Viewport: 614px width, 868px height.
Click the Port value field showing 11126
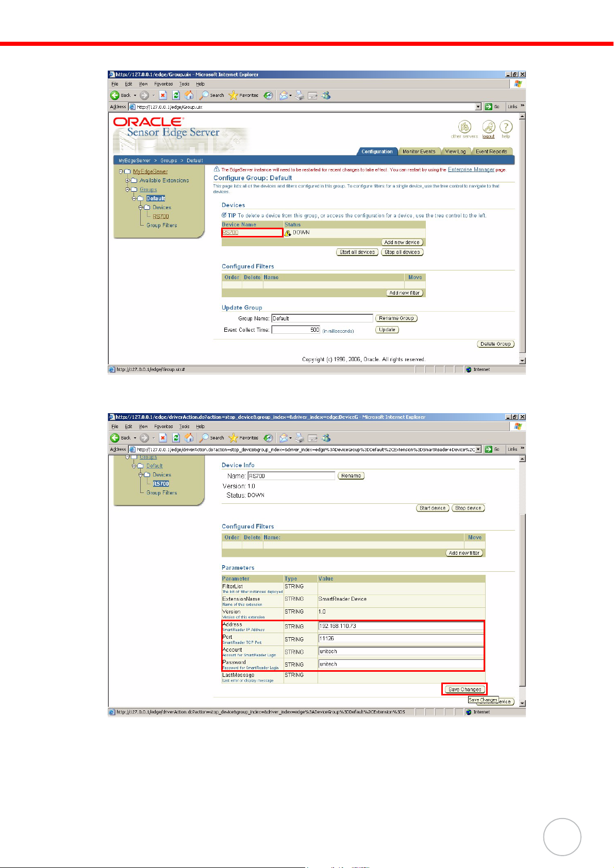point(401,639)
